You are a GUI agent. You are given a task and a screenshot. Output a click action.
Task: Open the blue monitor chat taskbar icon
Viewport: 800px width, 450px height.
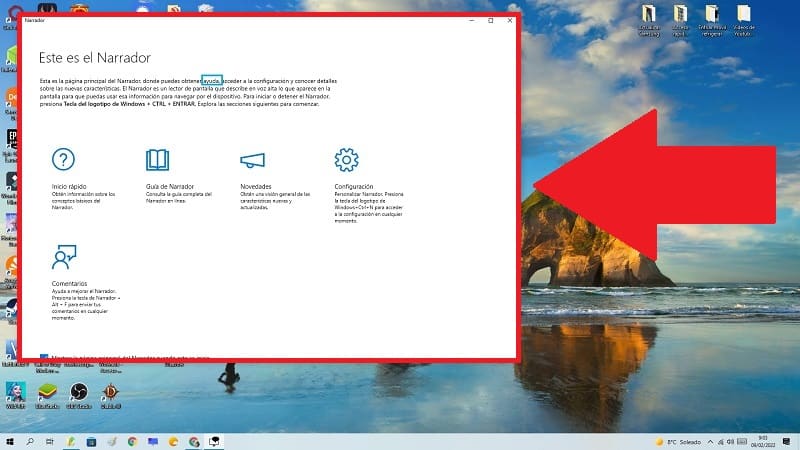153,441
